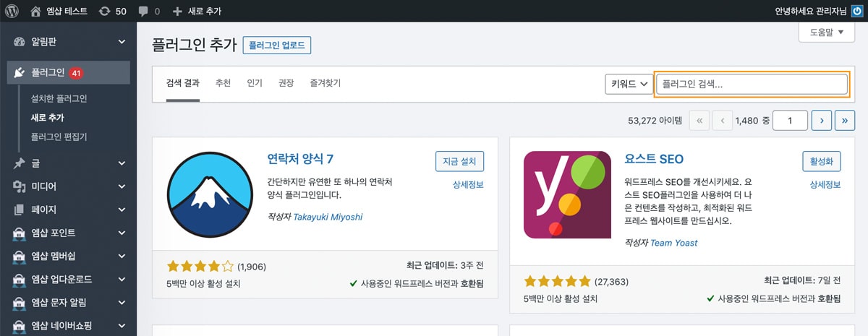Click the 41 plugin update badge

(x=77, y=72)
